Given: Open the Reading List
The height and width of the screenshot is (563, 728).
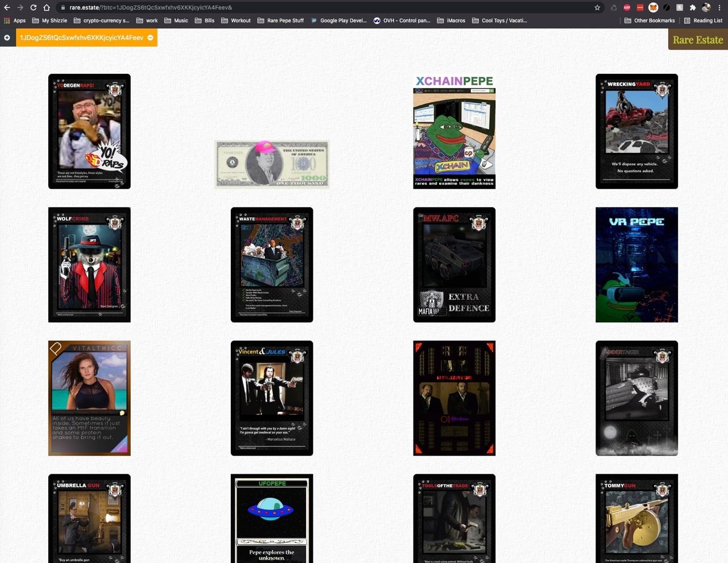Looking at the screenshot, I should click(703, 20).
